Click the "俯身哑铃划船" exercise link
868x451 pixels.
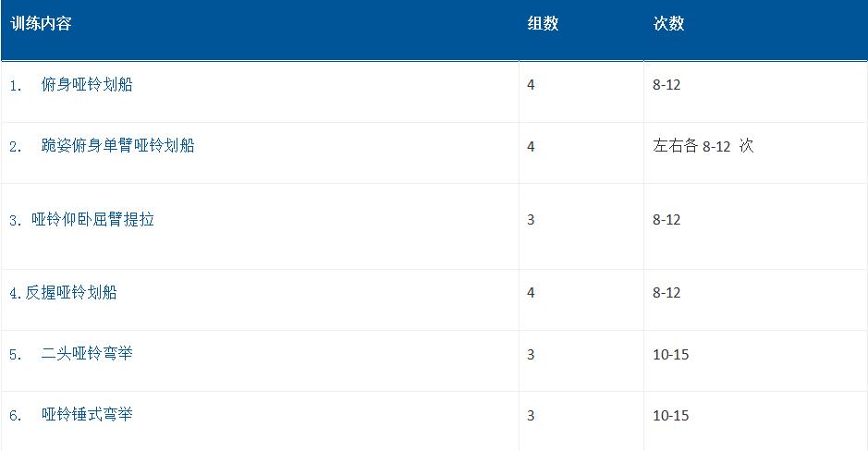coord(87,85)
